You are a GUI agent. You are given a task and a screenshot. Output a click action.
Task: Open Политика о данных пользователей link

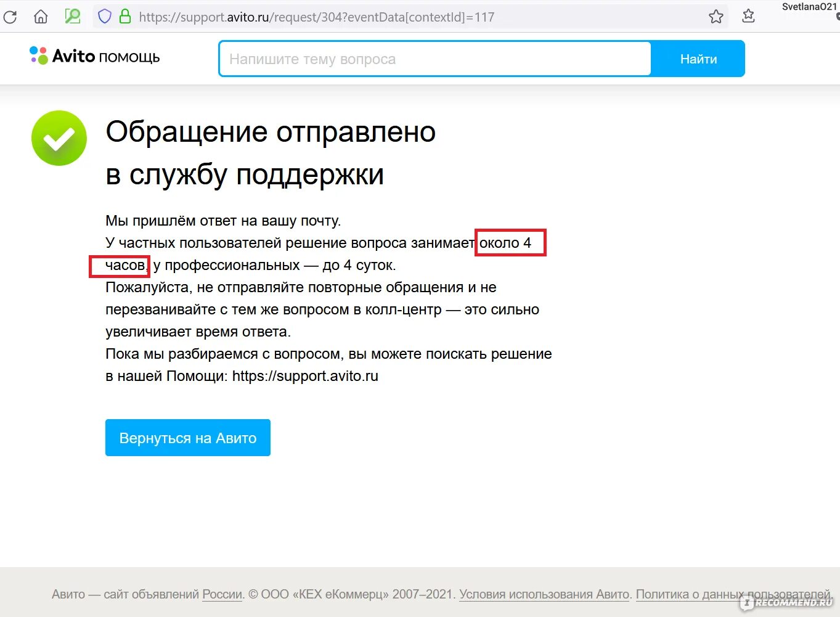click(733, 595)
